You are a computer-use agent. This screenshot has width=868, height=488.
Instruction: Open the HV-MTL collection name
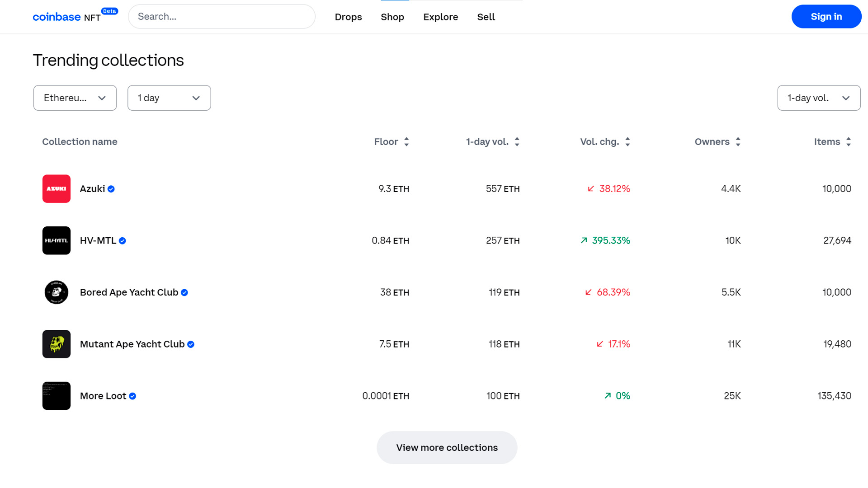tap(98, 240)
